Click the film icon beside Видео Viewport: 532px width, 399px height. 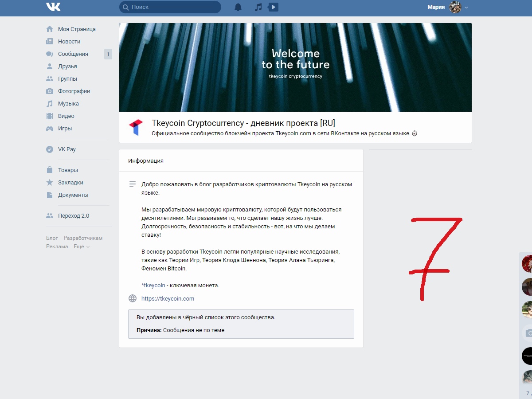(x=50, y=116)
